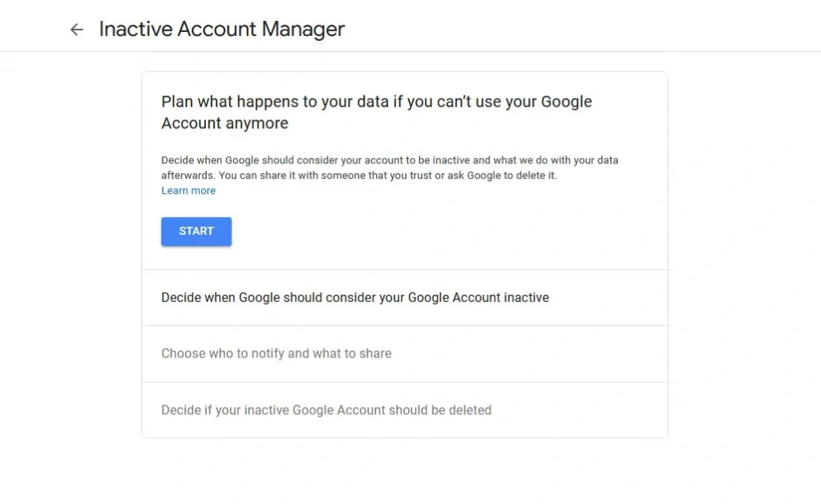Click the description paragraph about inactive accounts
The width and height of the screenshot is (821, 504).
pos(390,167)
